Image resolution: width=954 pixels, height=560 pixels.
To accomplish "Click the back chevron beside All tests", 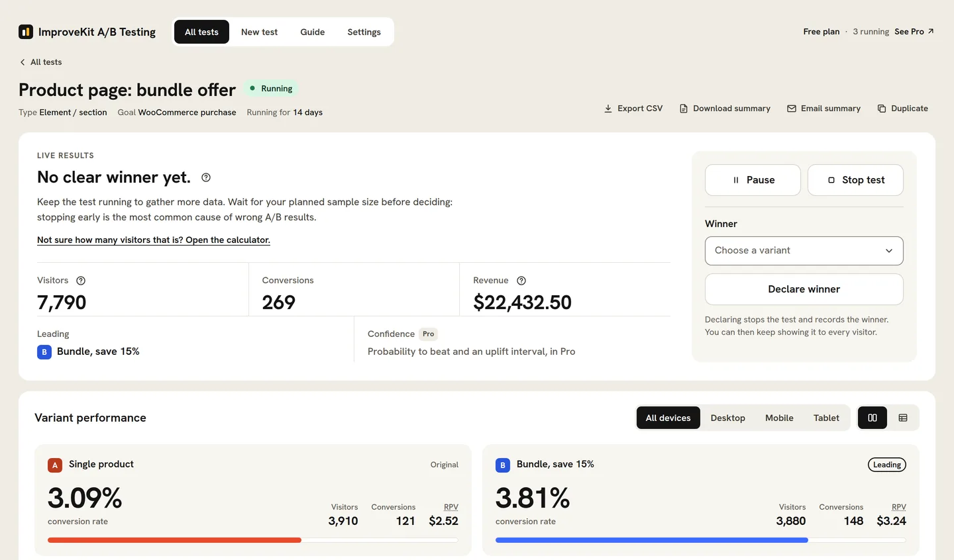I will (23, 62).
